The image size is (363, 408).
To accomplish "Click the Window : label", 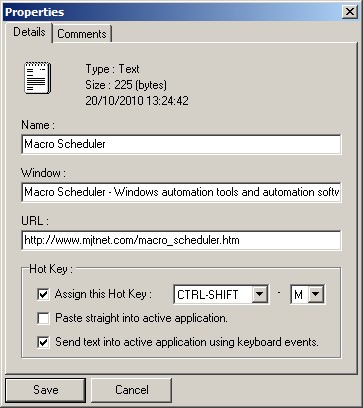I will coord(43,173).
